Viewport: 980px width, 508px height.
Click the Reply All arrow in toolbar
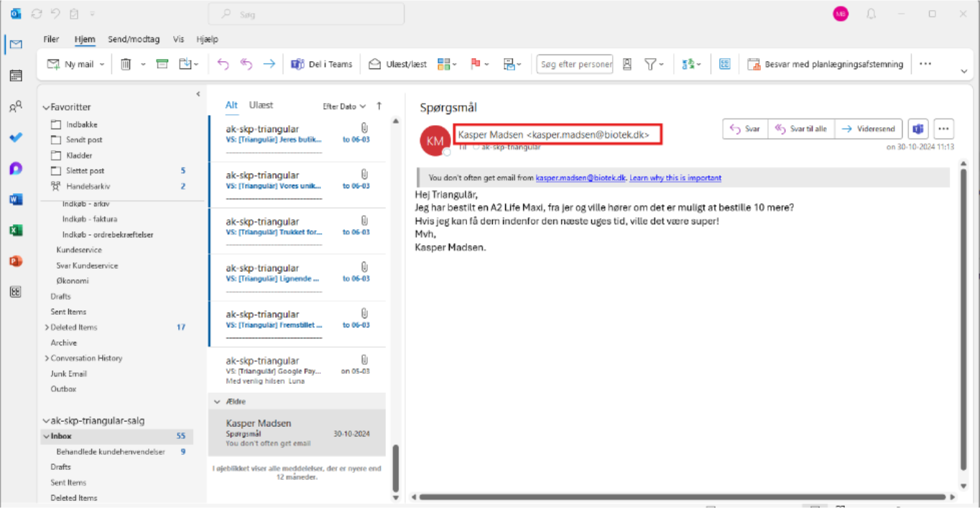[x=246, y=64]
